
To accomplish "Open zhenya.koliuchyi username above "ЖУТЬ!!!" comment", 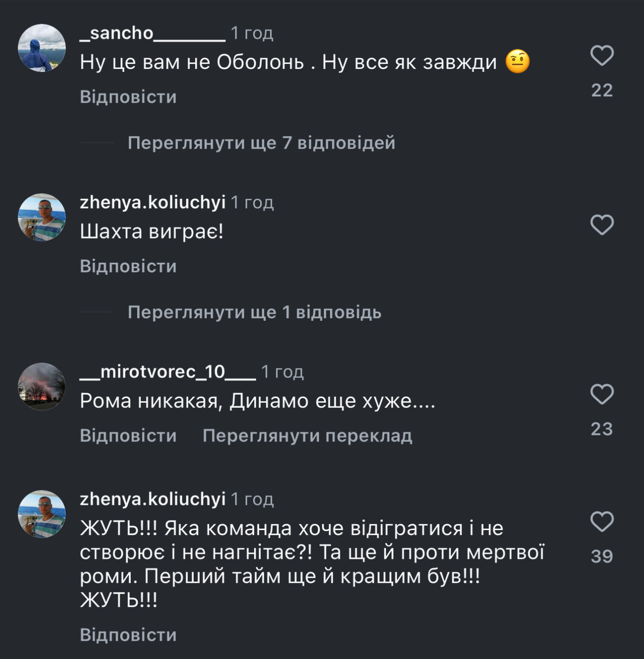I will [153, 499].
